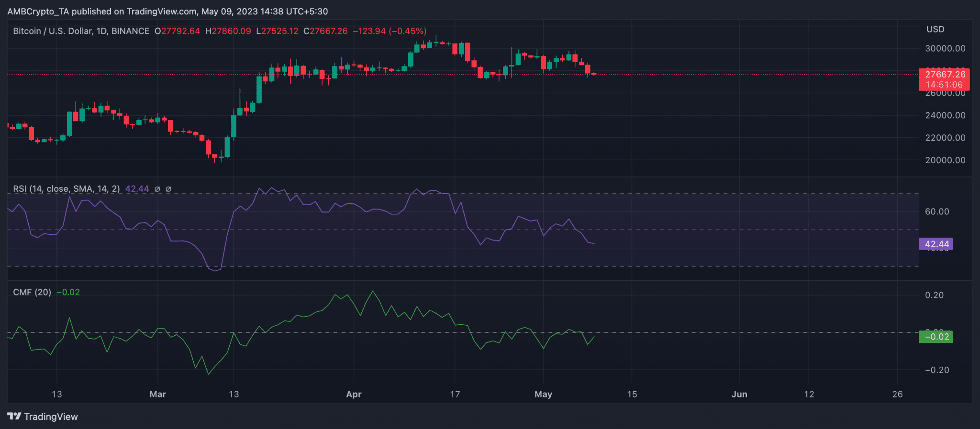Click the second empty-value symbol in the RSI legend
Screen dimensions: 980x429
coord(168,189)
